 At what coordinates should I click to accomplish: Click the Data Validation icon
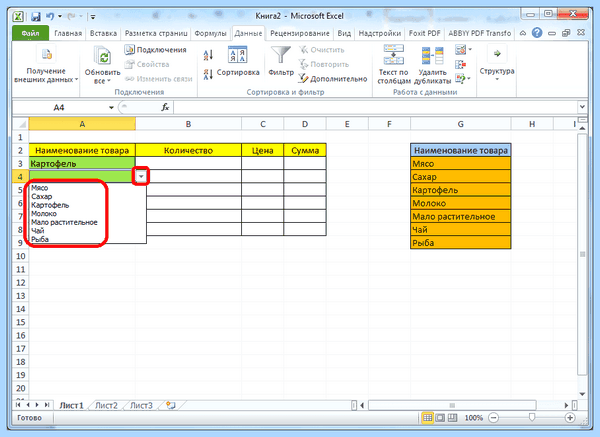point(460,50)
